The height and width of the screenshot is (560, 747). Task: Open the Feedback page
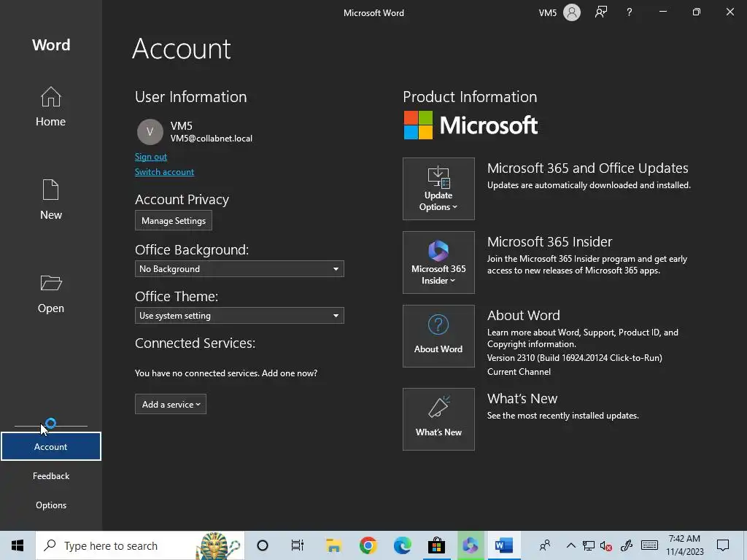[x=50, y=475]
